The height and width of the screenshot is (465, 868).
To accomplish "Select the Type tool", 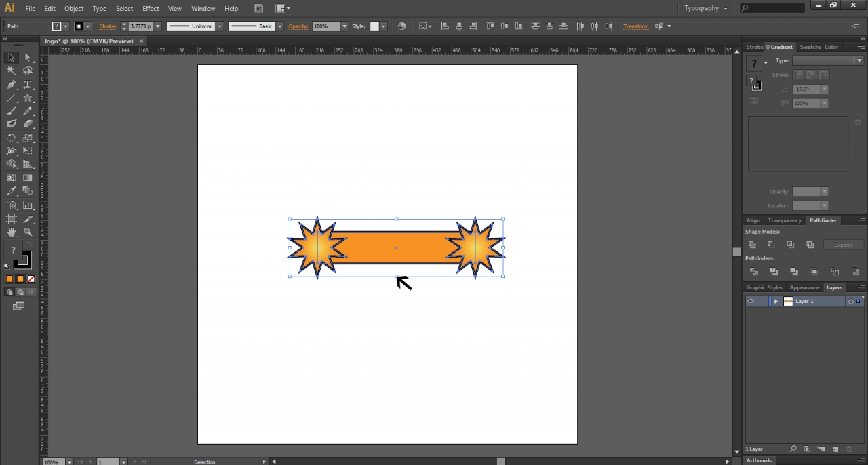I will coord(28,85).
